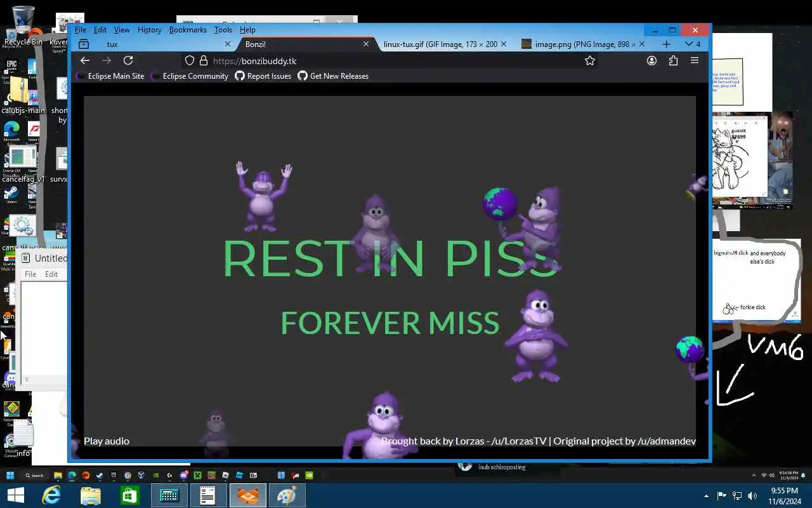Screen dimensions: 812x508
Task: Open the browser hamburger menu
Action: coord(695,61)
